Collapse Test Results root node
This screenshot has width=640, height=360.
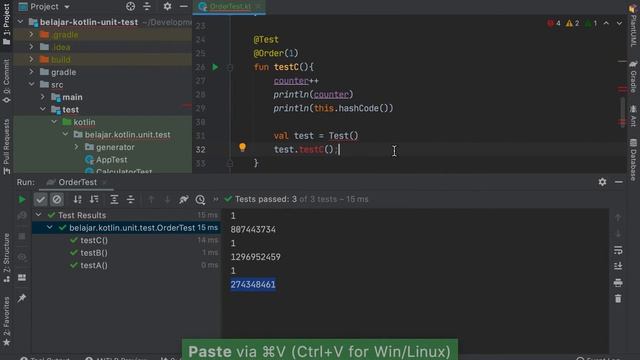[38, 215]
